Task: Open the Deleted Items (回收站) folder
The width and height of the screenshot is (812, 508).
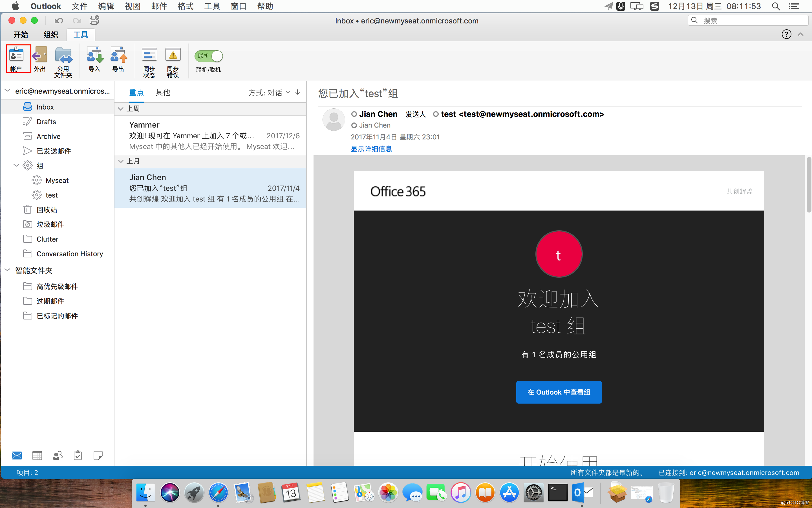Action: [58, 210]
